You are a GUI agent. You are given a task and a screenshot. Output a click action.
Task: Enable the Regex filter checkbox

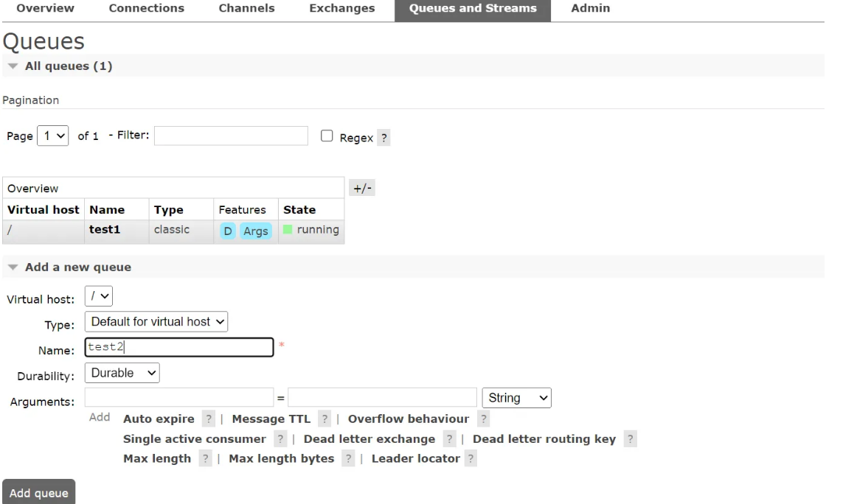pyautogui.click(x=327, y=136)
